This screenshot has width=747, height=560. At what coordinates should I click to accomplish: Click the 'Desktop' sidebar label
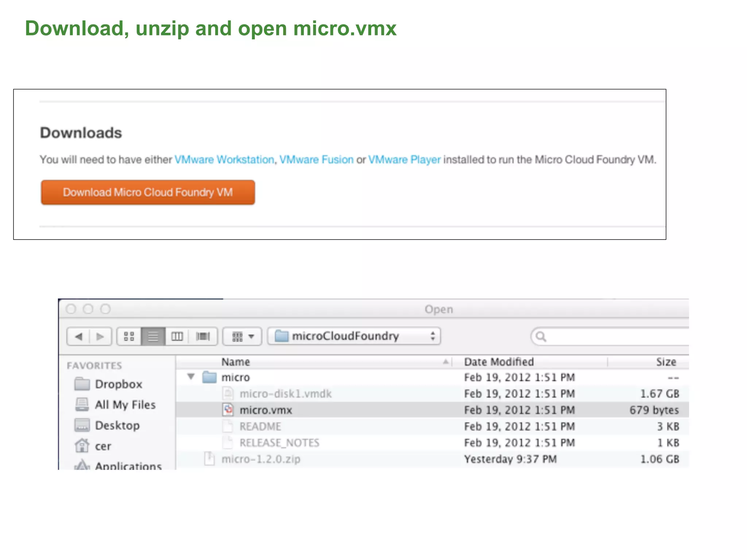coord(117,425)
